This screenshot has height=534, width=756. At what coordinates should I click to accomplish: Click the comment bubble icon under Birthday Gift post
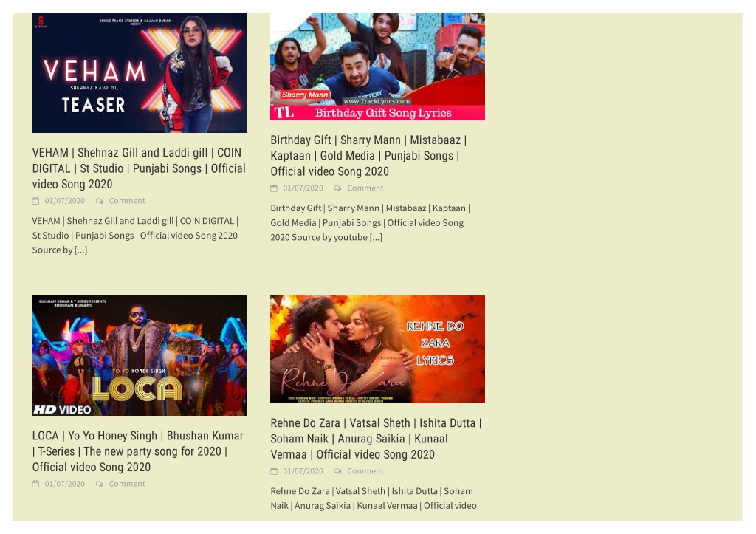pyautogui.click(x=337, y=188)
